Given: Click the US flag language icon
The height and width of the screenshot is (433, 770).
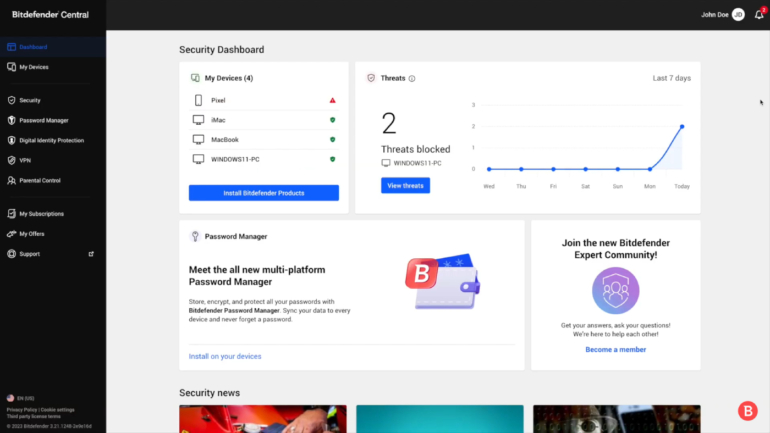Looking at the screenshot, I should pyautogui.click(x=10, y=398).
